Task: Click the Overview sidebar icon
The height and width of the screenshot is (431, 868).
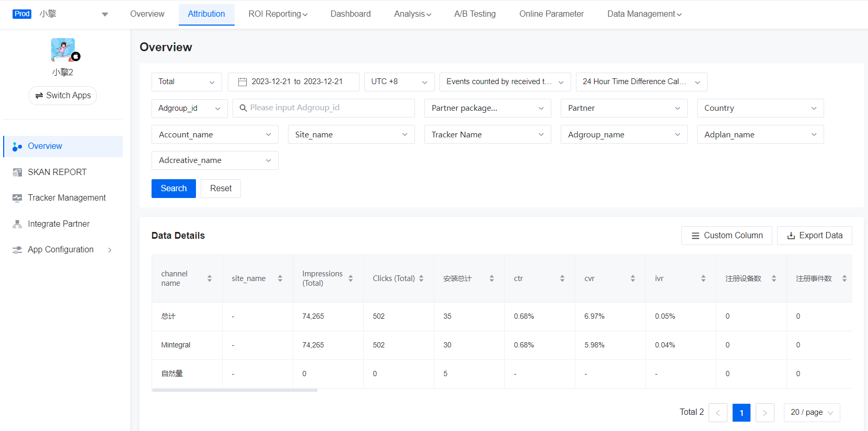Action: 17,147
